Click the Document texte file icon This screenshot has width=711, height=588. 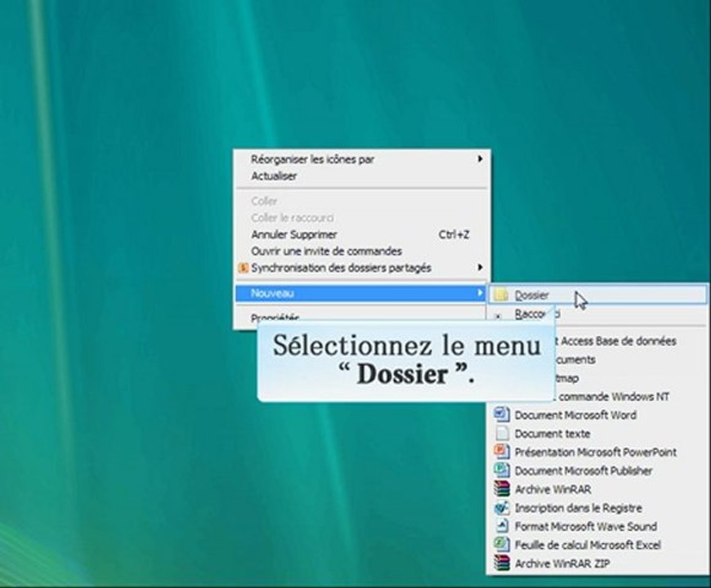coord(502,433)
